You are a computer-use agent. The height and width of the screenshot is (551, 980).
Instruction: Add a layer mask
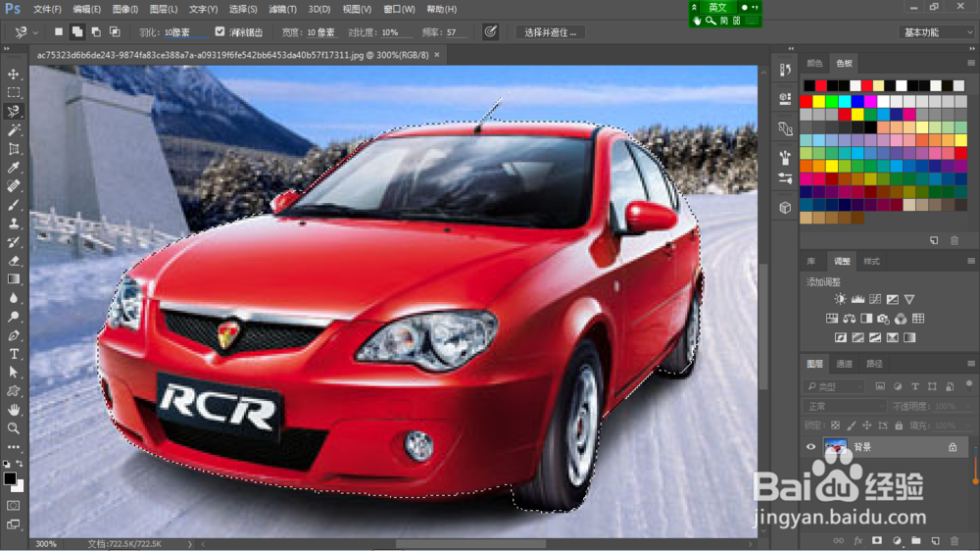coord(877,541)
